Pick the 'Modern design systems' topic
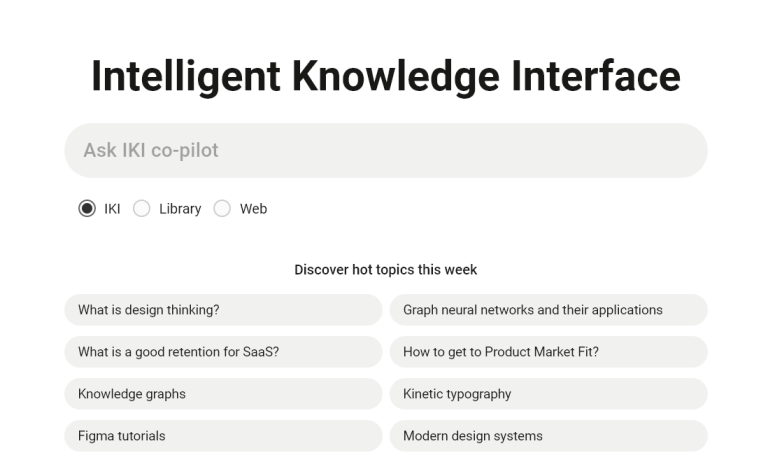 click(549, 436)
